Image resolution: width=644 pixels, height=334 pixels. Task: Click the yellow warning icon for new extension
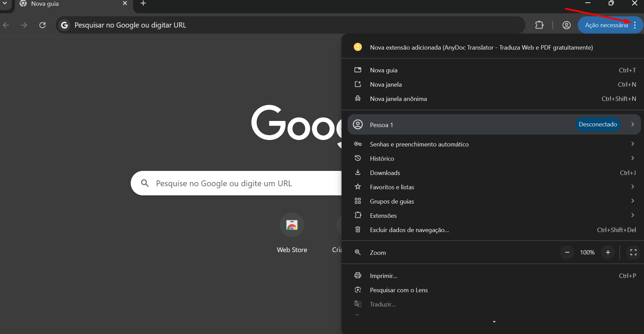click(x=358, y=47)
